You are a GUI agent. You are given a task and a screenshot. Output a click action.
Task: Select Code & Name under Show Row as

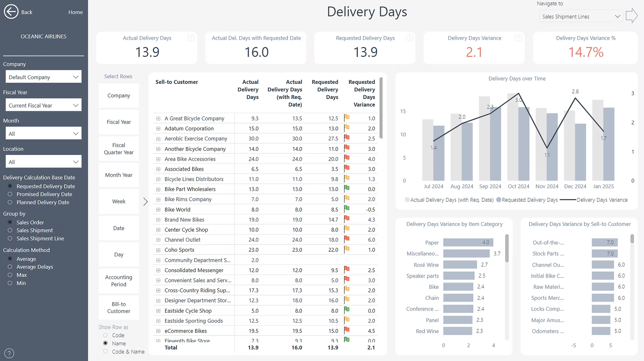click(105, 351)
